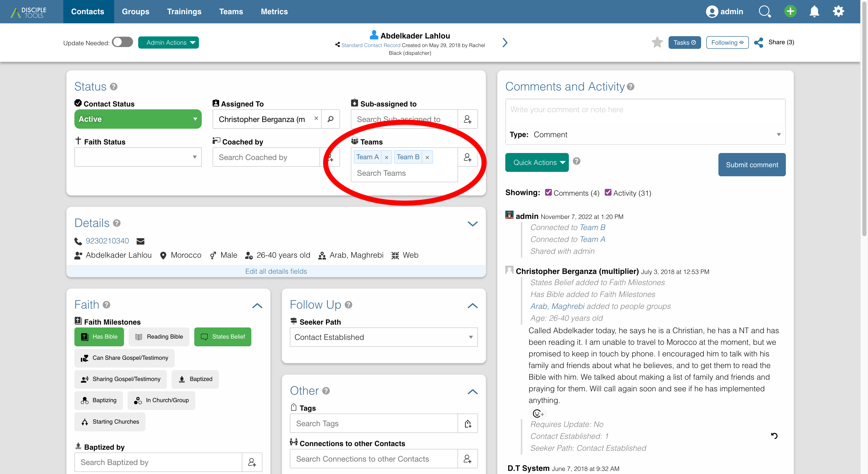The image size is (868, 474).
Task: Clear Christopher Berganza assignment
Action: [x=316, y=118]
